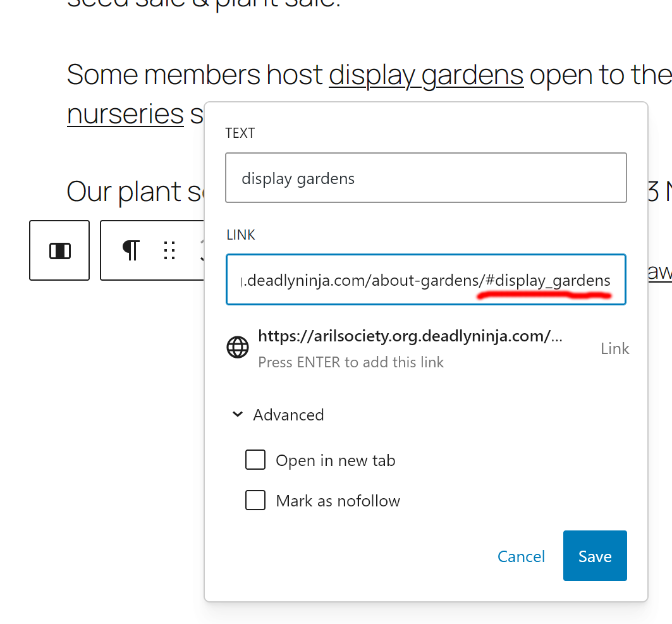Click the six-dot drag handle icon
672x624 pixels.
pos(169,250)
